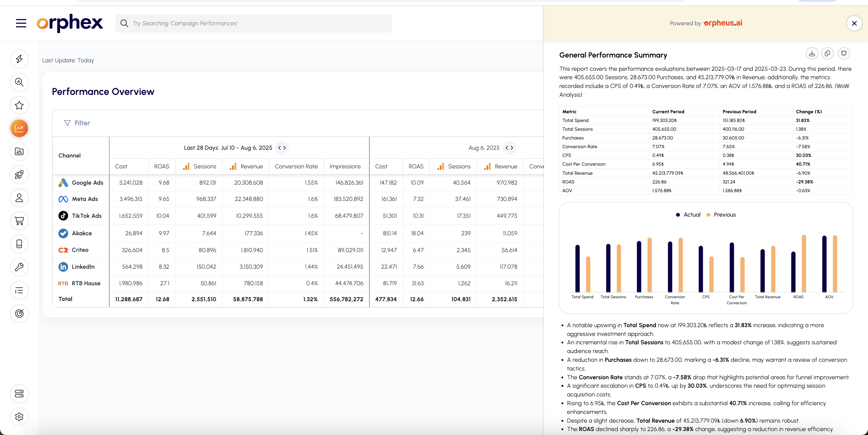Screen dimensions: 868x435
Task: Open the rocket sidebar icon
Action: pyautogui.click(x=19, y=175)
